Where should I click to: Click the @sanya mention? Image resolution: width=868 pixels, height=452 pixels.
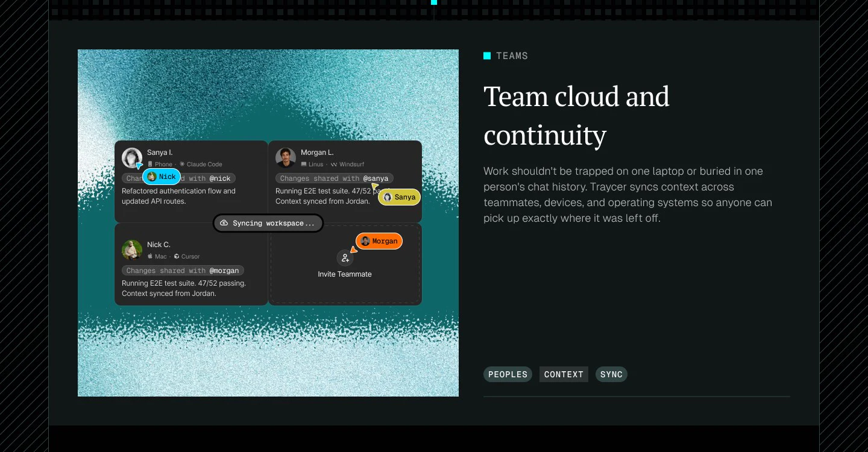(x=376, y=178)
